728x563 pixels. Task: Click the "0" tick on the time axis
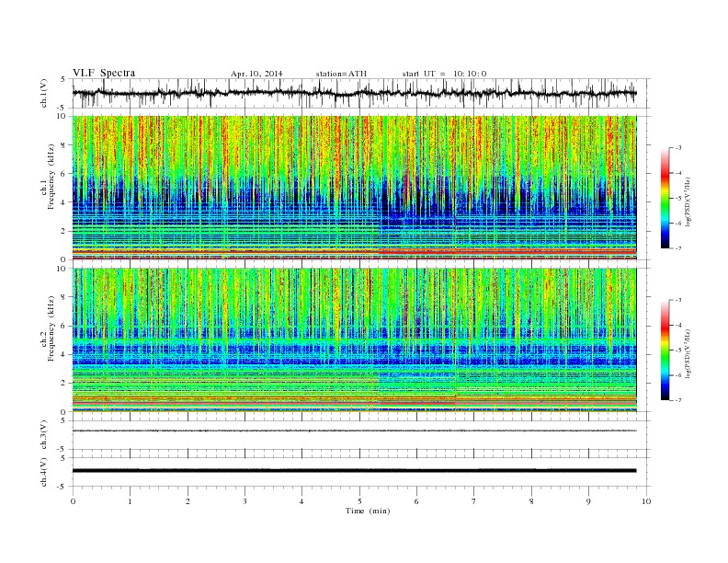click(x=73, y=501)
